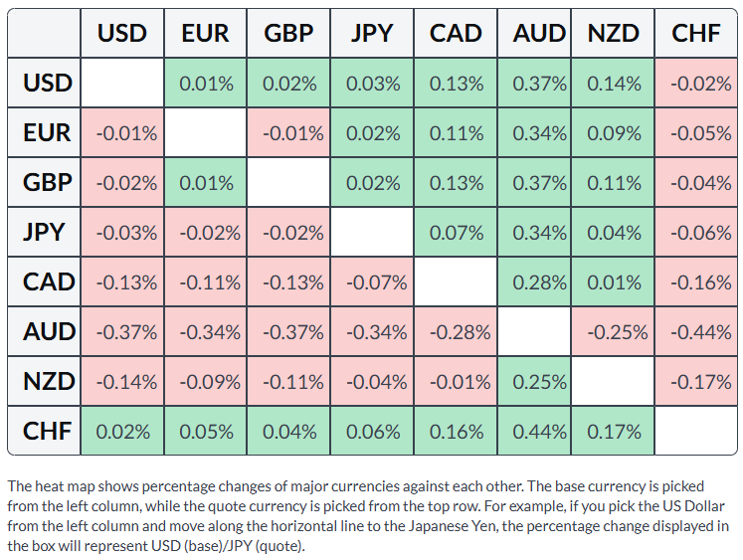Select the AUD row header label
This screenshot has height=560, width=743.
[x=49, y=331]
